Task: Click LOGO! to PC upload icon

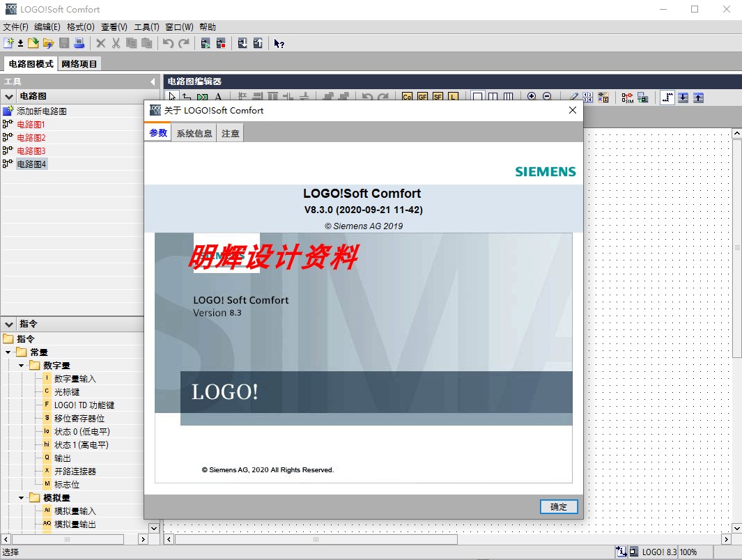Action: point(258,43)
